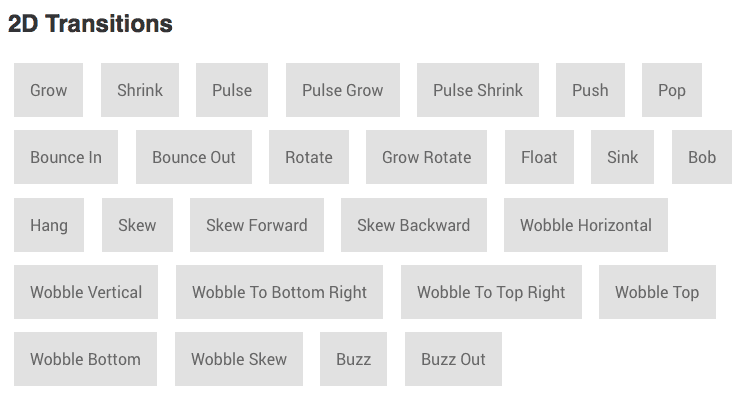Select the Float effect button
The width and height of the screenshot is (744, 407).
(539, 157)
